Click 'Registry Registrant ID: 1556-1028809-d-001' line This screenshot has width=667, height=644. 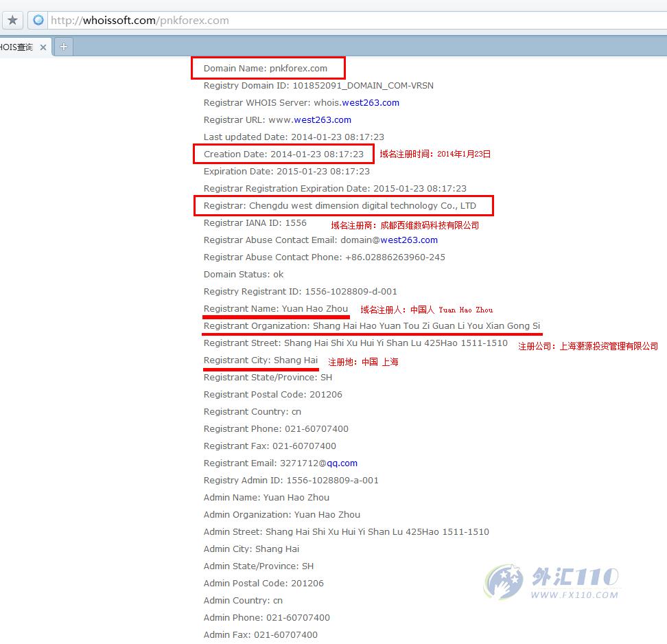pos(301,292)
